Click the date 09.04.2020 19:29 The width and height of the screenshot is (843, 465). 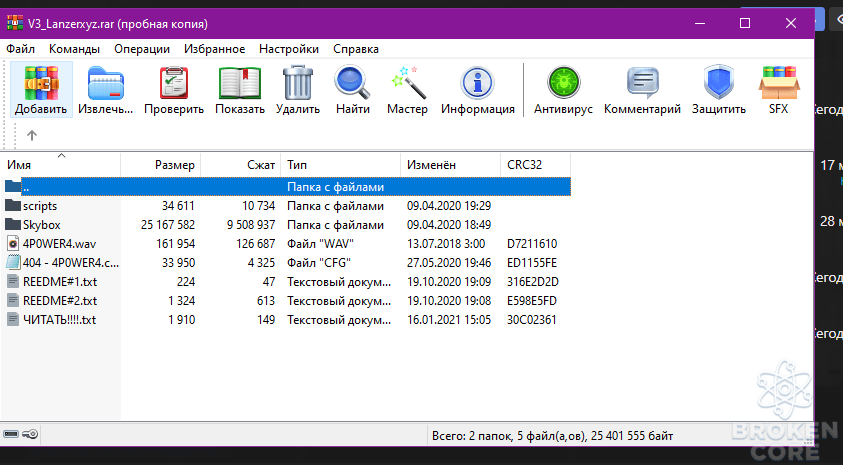coord(449,206)
